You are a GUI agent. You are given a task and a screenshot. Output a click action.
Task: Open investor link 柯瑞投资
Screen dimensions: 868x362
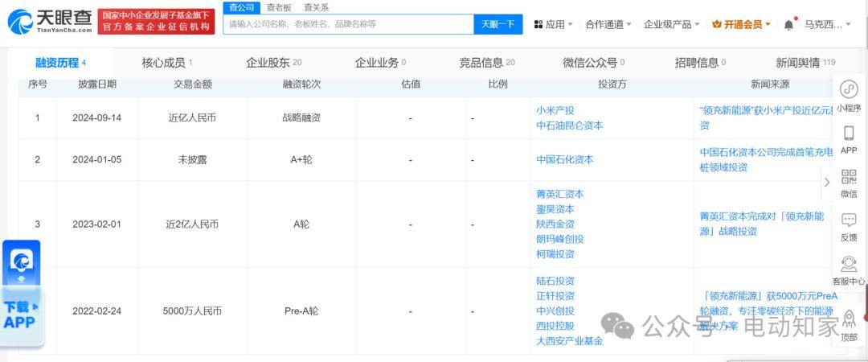pos(555,254)
